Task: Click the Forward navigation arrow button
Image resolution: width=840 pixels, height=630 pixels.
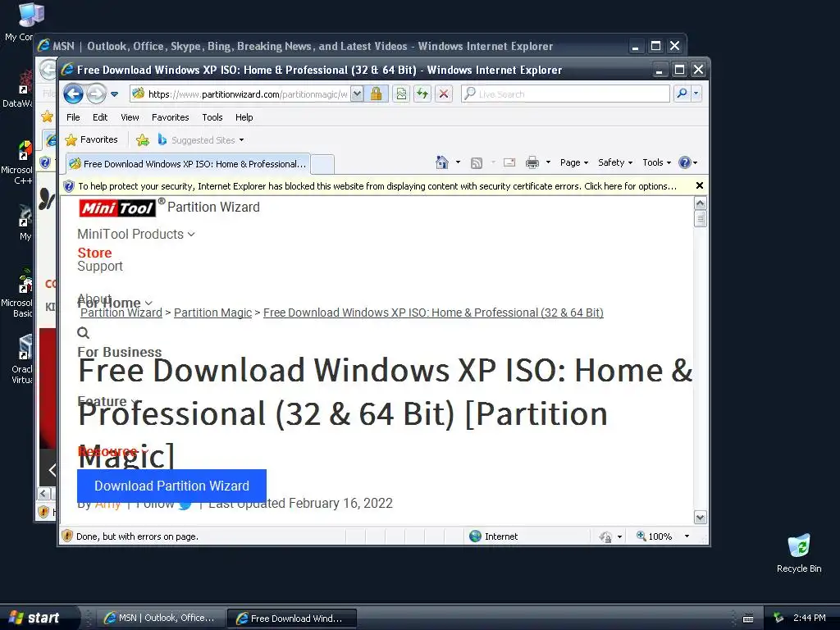Action: [96, 94]
